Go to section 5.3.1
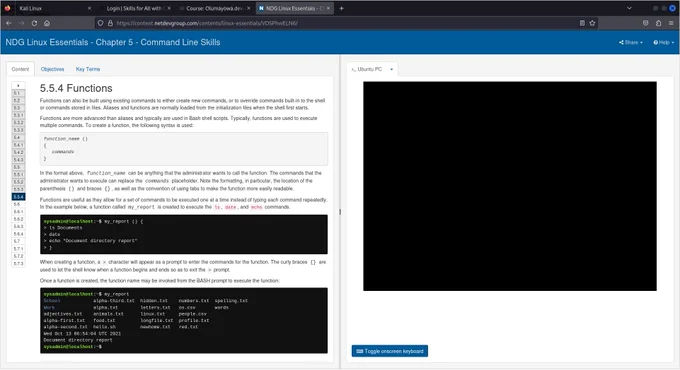Viewport: 680px width, 370px height. click(x=18, y=115)
